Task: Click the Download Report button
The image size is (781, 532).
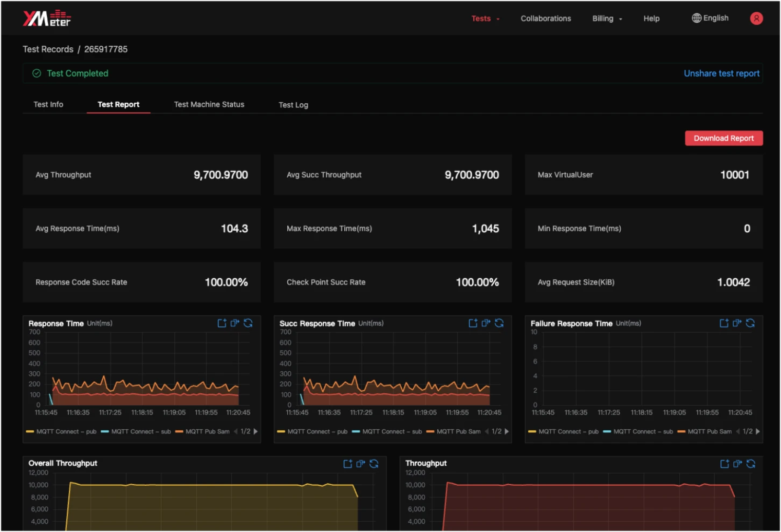Action: tap(723, 138)
